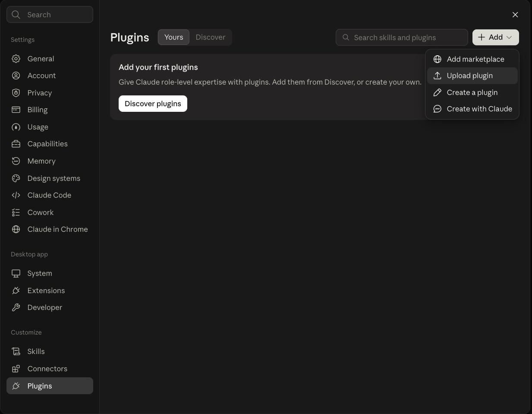Viewport: 532px width, 414px height.
Task: Click the globe icon beside Add marketplace
Action: coord(437,59)
